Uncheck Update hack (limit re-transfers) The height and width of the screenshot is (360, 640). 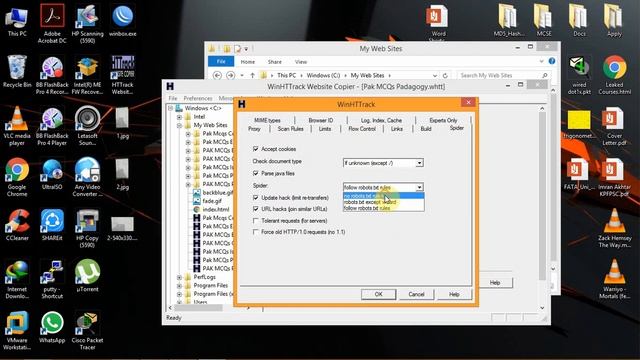[256, 198]
